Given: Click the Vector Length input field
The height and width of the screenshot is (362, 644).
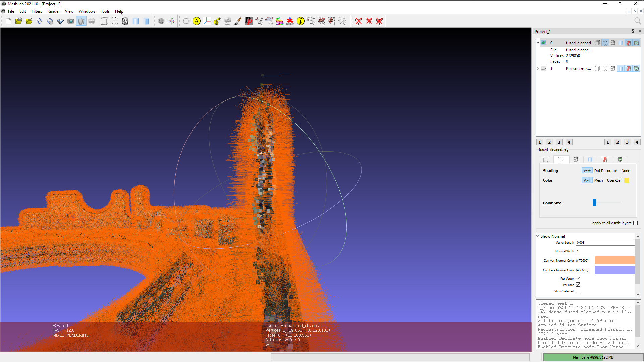Looking at the screenshot, I should click(605, 242).
